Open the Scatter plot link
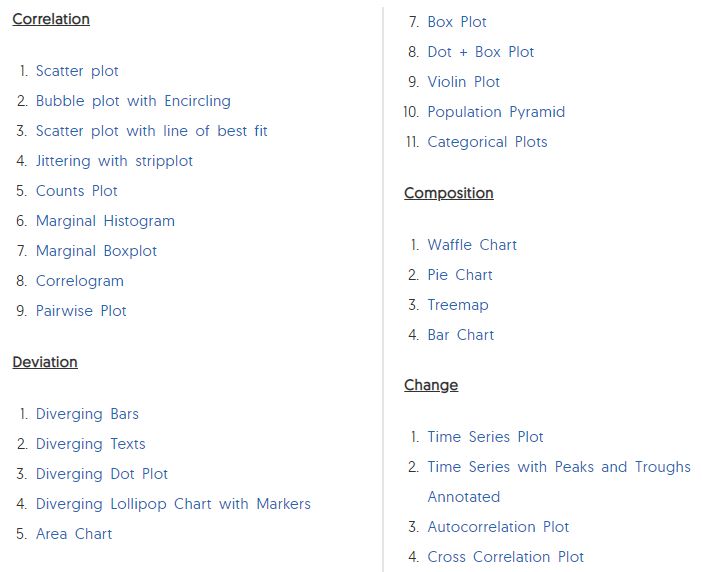The height and width of the screenshot is (572, 702). click(x=77, y=71)
